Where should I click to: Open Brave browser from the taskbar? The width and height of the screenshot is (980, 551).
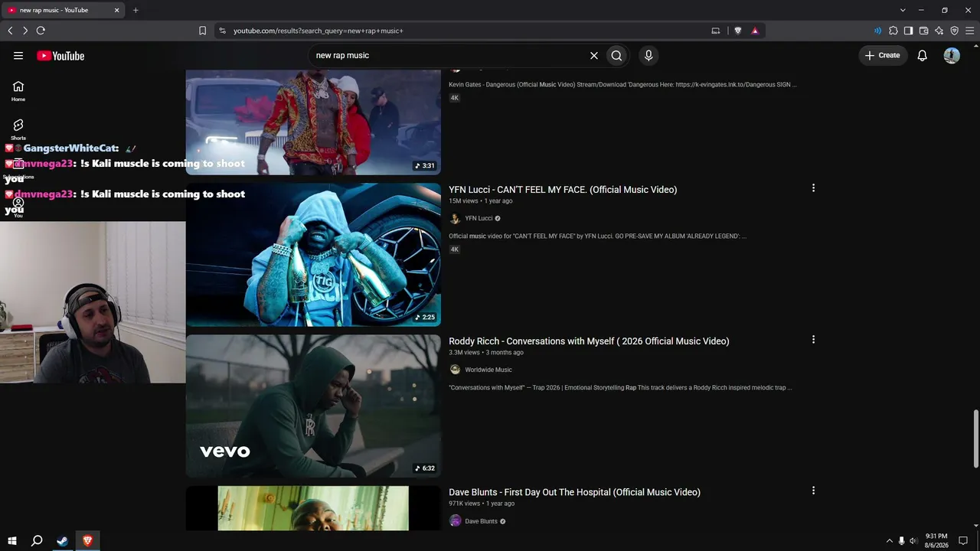[87, 541]
